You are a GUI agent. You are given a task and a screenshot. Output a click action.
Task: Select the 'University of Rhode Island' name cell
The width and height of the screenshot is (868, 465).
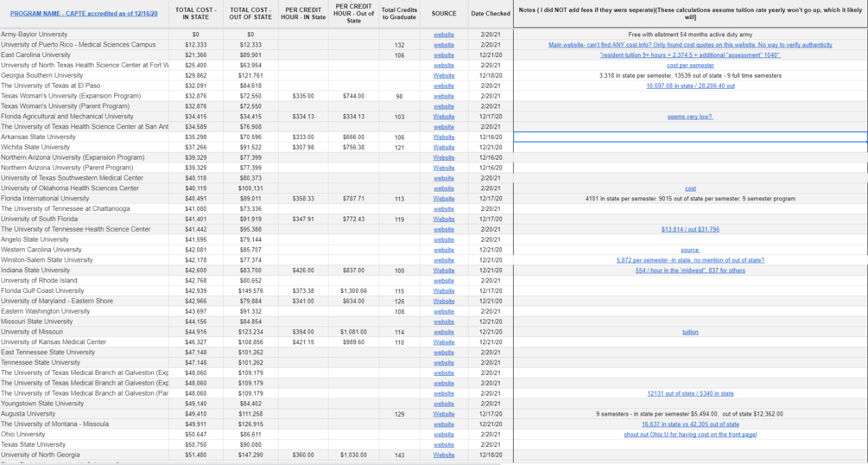tap(84, 280)
